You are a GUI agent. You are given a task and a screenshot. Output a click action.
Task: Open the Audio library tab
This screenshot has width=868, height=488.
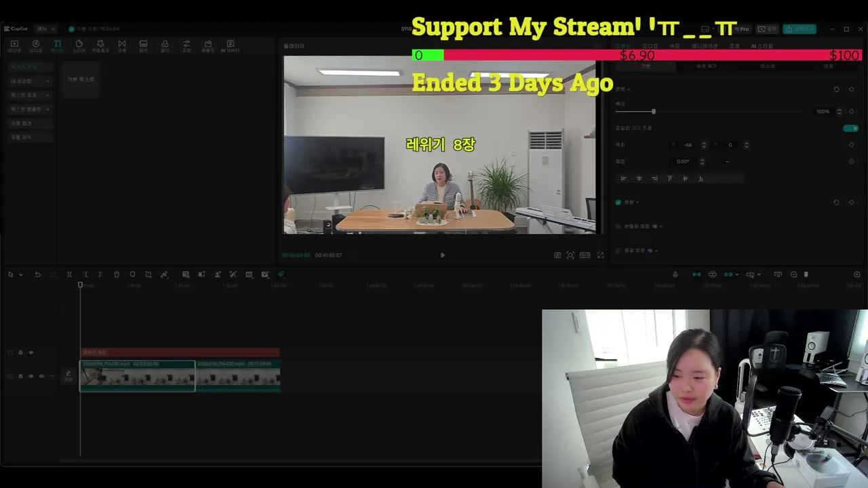pos(36,46)
